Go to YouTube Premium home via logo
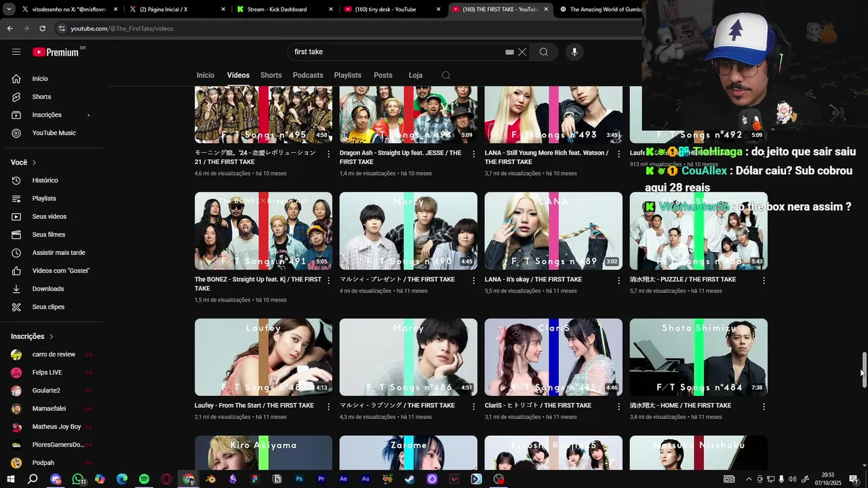The width and height of the screenshot is (868, 488). tap(56, 52)
